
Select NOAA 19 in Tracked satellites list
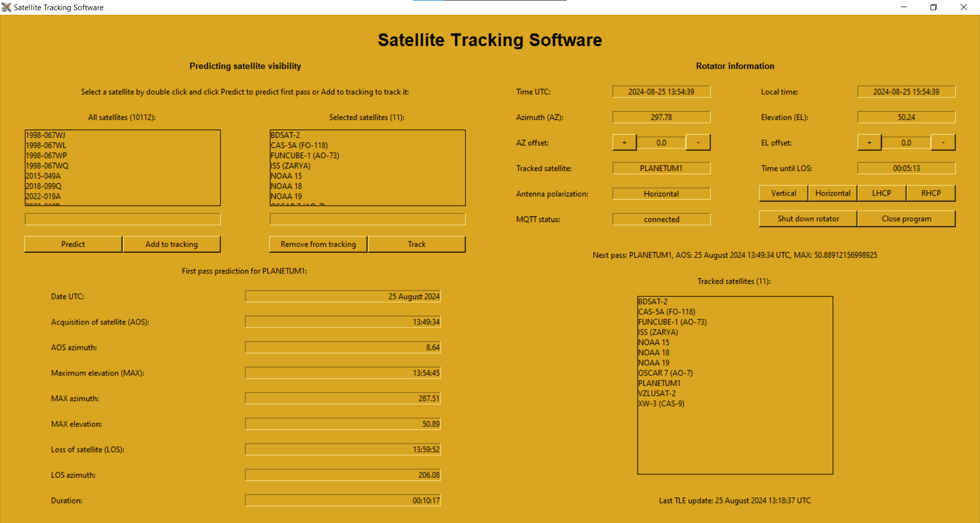[x=735, y=363]
